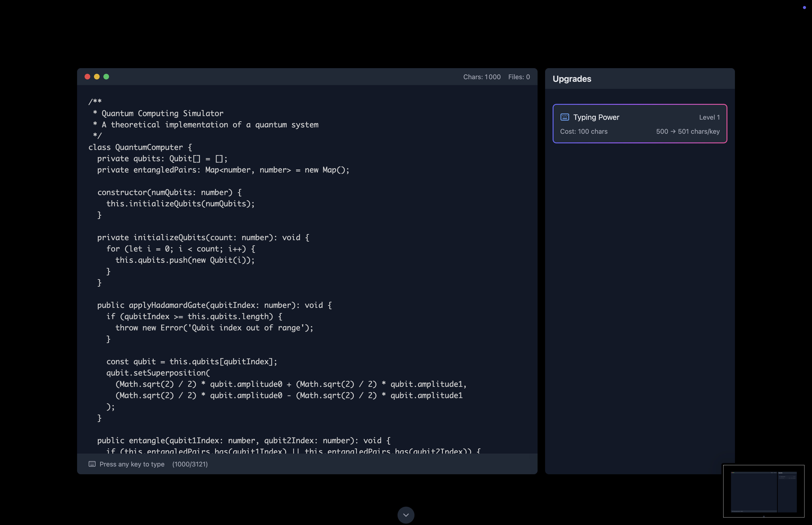This screenshot has width=812, height=525.
Task: Open the downward chevron button at bottom center
Action: point(406,515)
